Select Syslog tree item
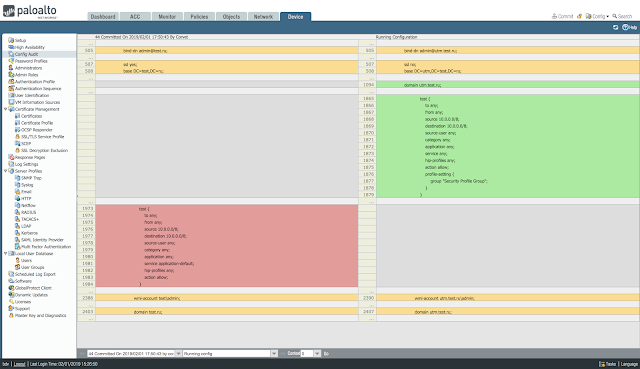The image size is (640, 369). tap(27, 184)
